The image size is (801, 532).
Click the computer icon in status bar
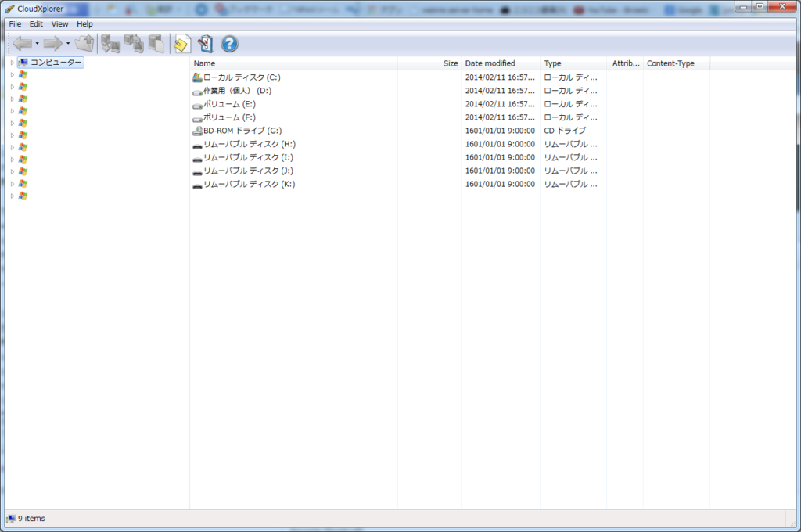(11, 519)
